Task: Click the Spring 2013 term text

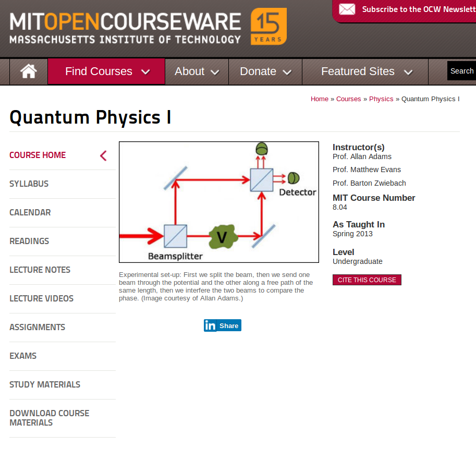Action: coord(352,234)
